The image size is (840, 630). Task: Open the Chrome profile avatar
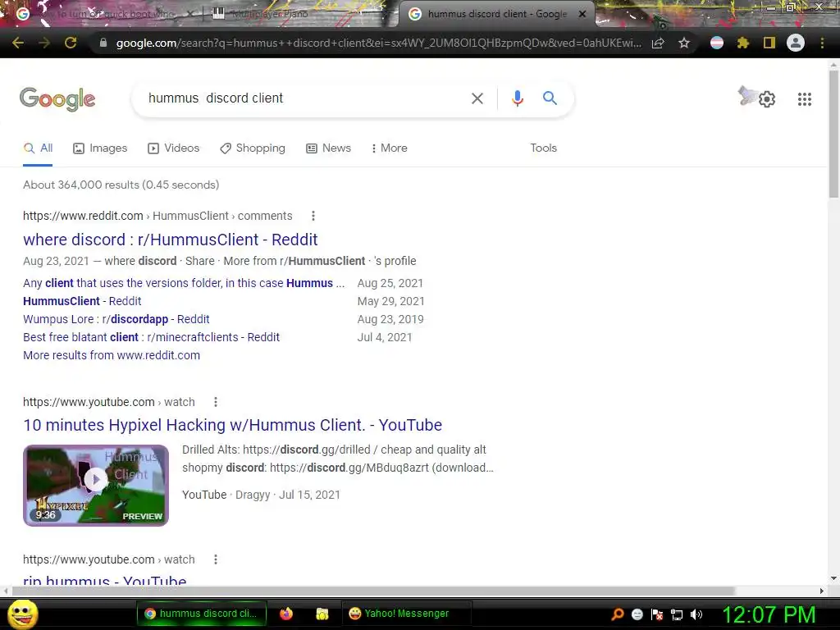point(796,43)
